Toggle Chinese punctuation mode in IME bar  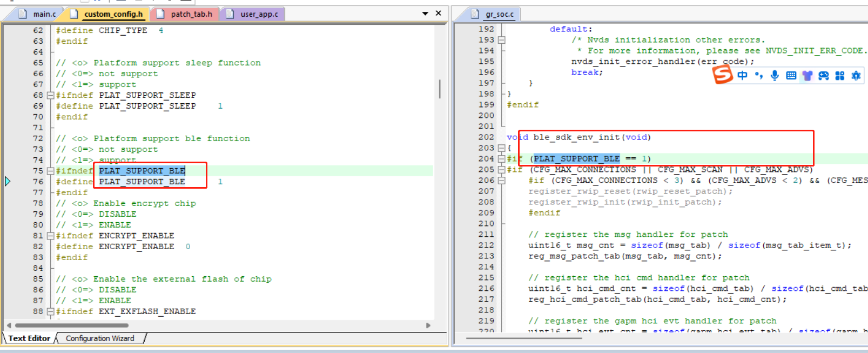[x=759, y=76]
